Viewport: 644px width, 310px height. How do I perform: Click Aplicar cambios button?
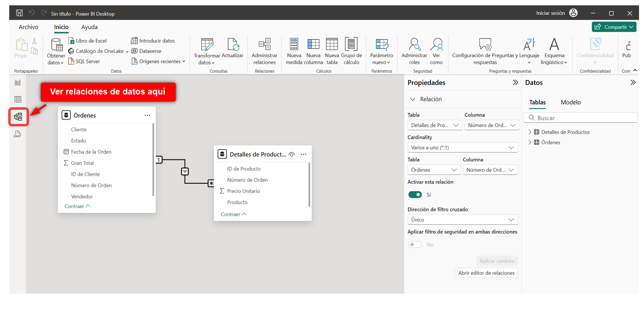click(x=497, y=261)
